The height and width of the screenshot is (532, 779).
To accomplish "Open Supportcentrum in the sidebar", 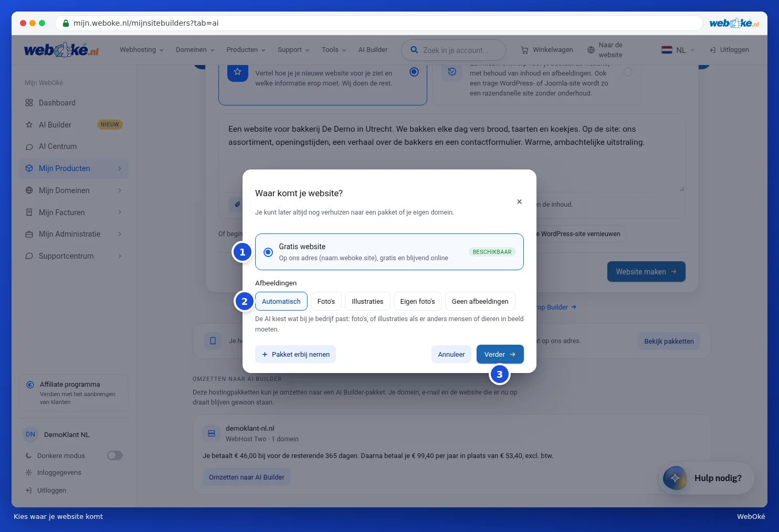I will (x=74, y=256).
